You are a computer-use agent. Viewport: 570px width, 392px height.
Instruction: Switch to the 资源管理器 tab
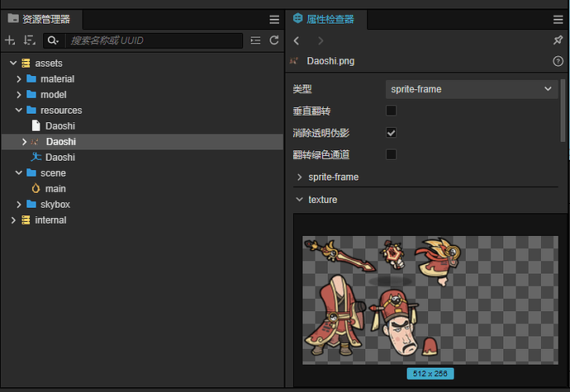click(41, 19)
